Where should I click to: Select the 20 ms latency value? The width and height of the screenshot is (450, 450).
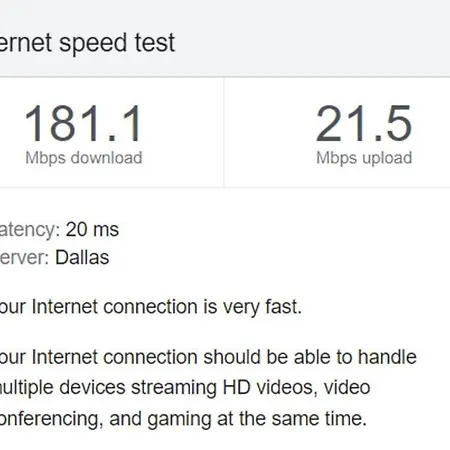[x=92, y=230]
